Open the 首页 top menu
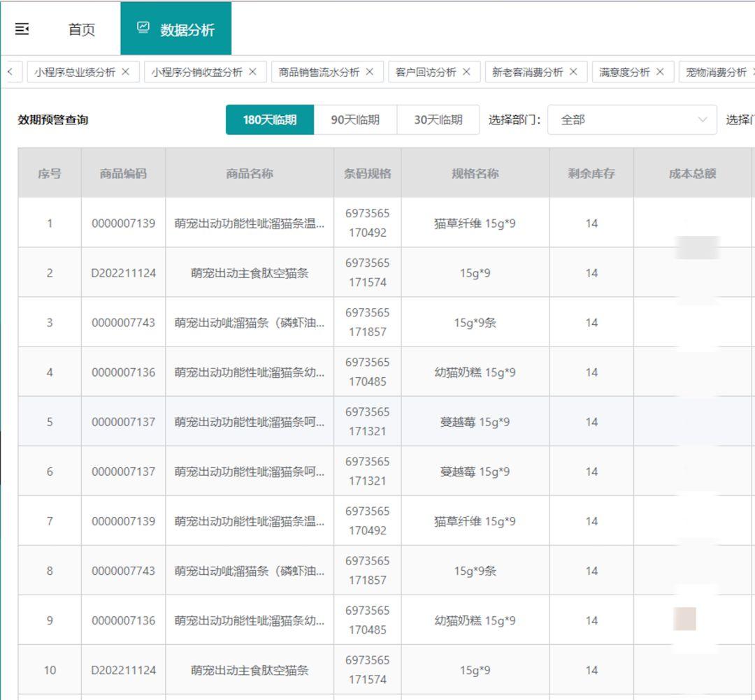 (x=81, y=29)
